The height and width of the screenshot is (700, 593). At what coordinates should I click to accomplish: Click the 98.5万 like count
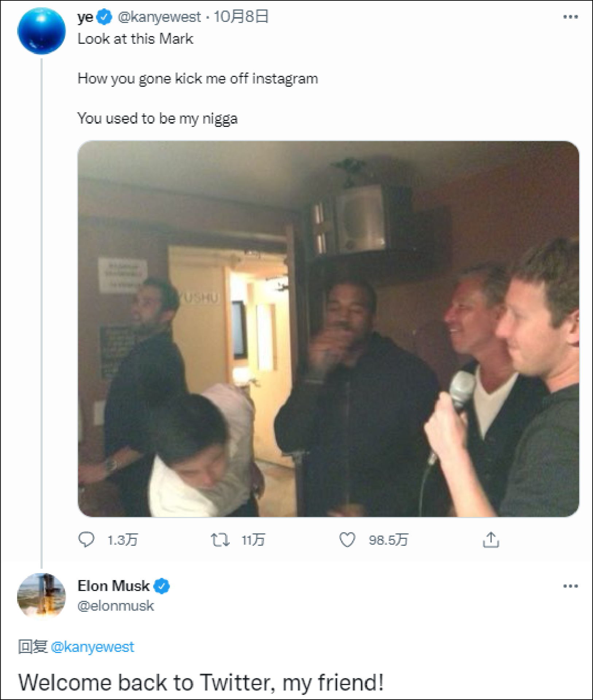tap(388, 540)
